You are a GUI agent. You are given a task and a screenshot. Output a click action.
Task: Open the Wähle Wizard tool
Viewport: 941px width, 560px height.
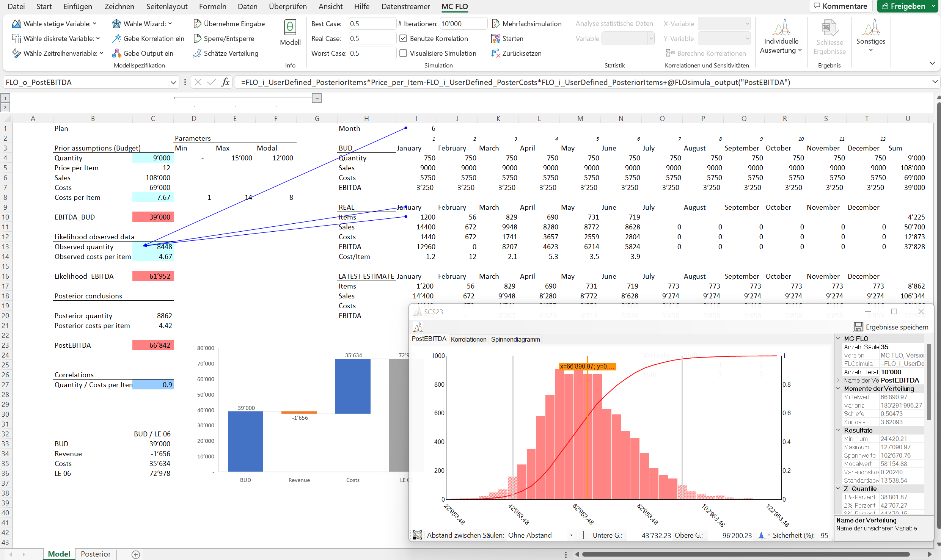142,23
